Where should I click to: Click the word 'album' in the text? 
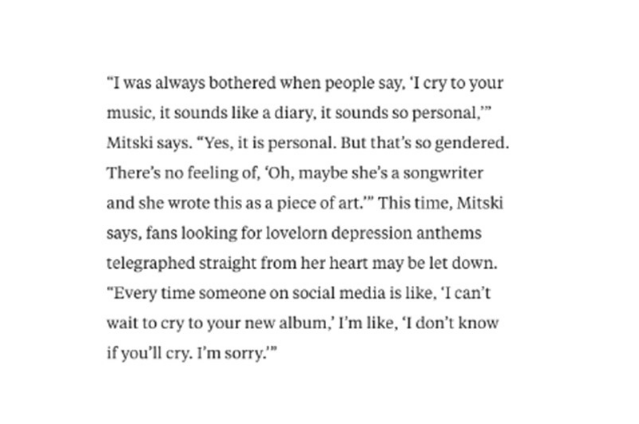click(301, 323)
